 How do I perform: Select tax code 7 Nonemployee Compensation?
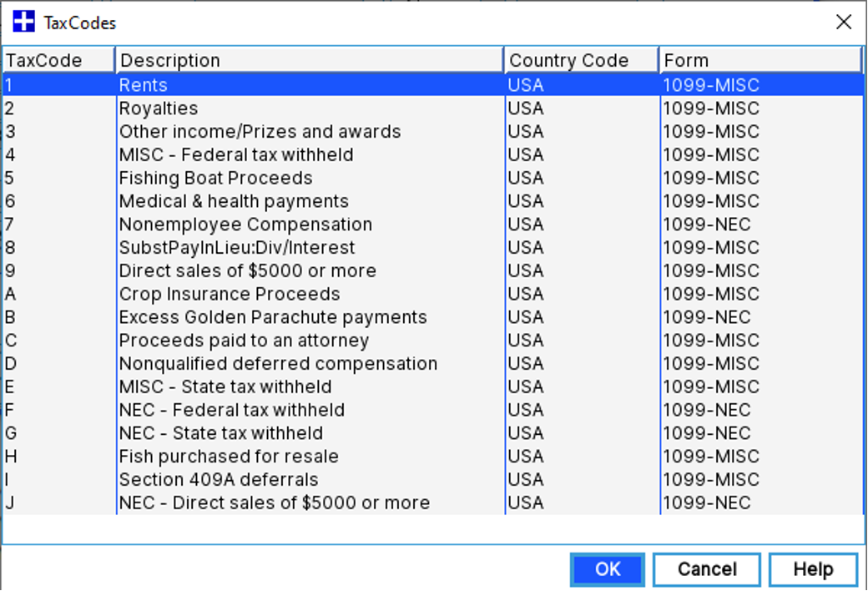[x=250, y=224]
